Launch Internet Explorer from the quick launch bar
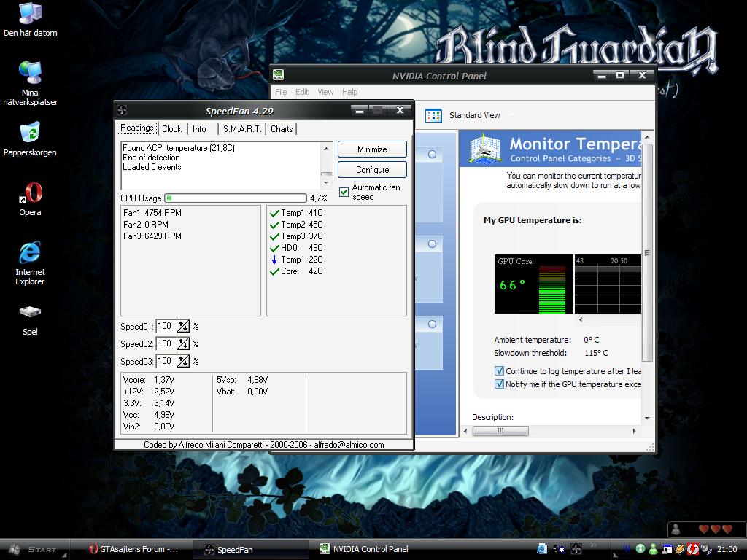Viewport: 747px width, 560px height. (x=542, y=548)
